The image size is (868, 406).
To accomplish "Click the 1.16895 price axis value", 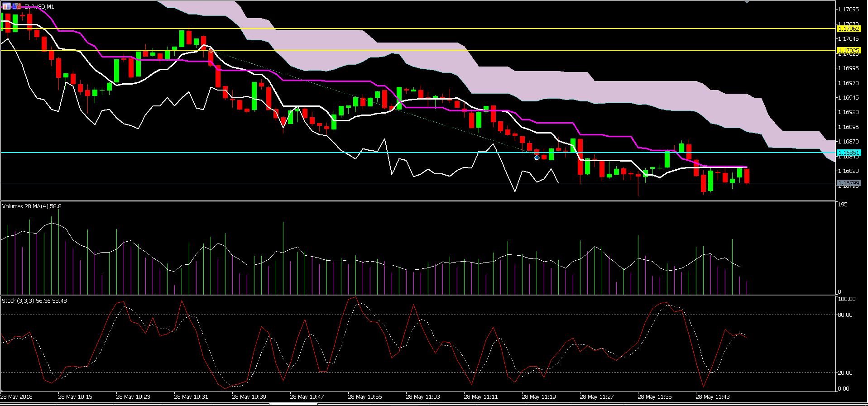I will tap(849, 127).
